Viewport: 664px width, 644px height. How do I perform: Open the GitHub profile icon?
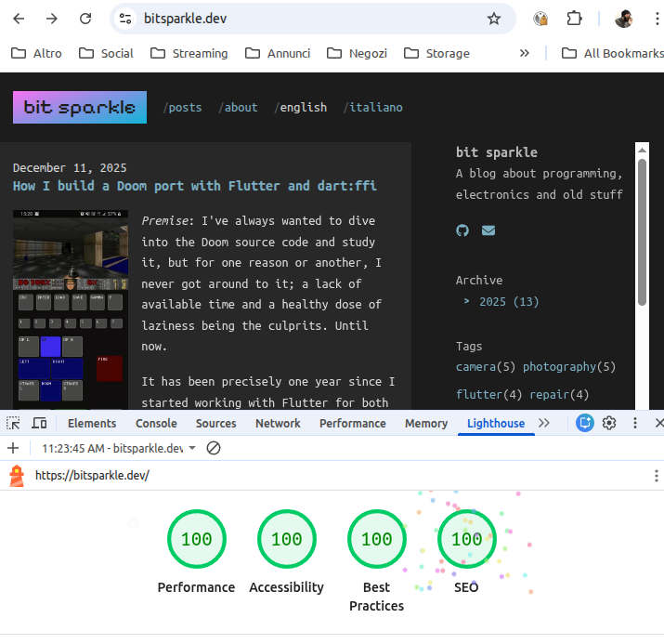(x=462, y=230)
